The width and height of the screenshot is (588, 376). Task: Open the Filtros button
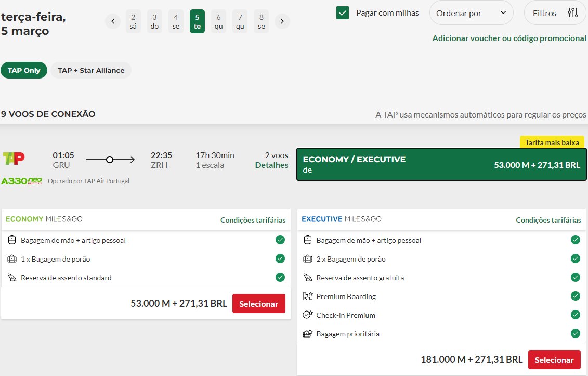[555, 13]
